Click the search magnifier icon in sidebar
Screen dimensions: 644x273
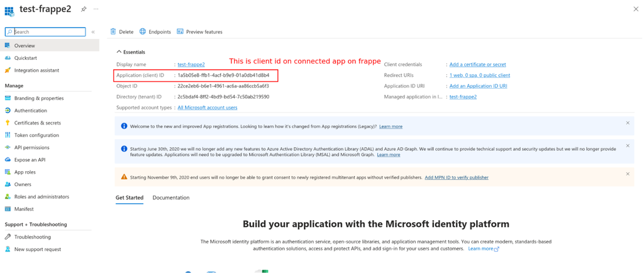pyautogui.click(x=9, y=31)
